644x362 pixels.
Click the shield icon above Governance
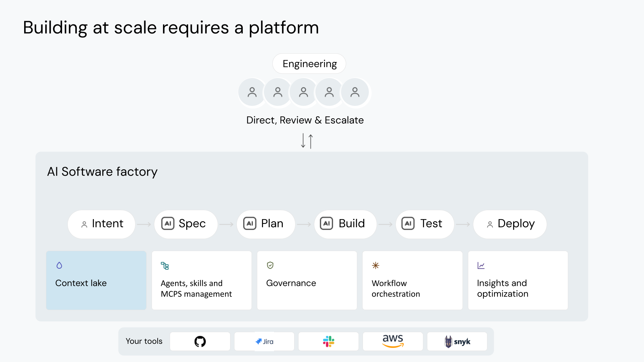click(270, 265)
